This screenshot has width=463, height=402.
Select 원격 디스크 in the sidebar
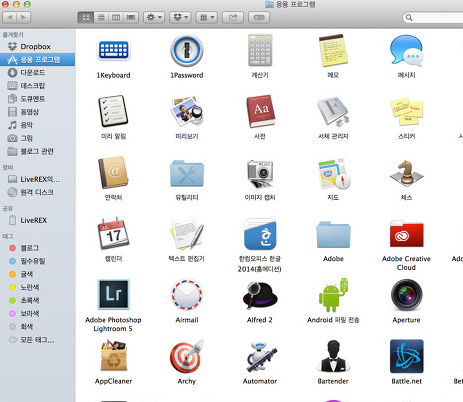[x=37, y=192]
